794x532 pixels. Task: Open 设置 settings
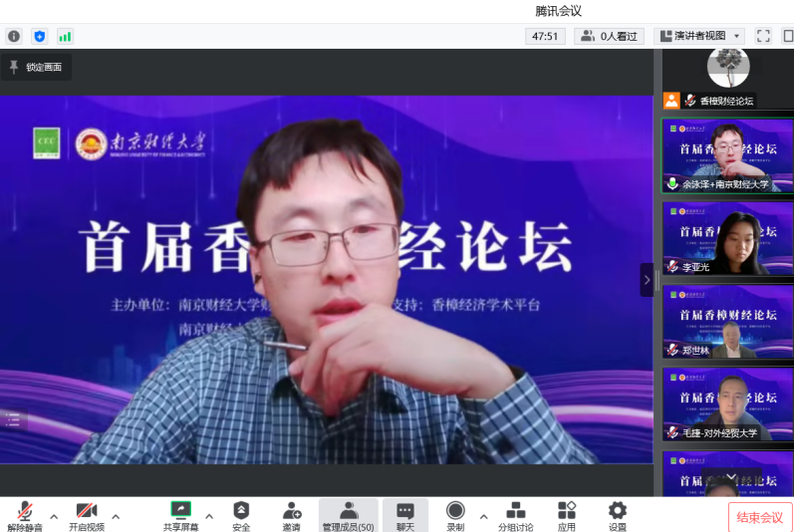(618, 515)
